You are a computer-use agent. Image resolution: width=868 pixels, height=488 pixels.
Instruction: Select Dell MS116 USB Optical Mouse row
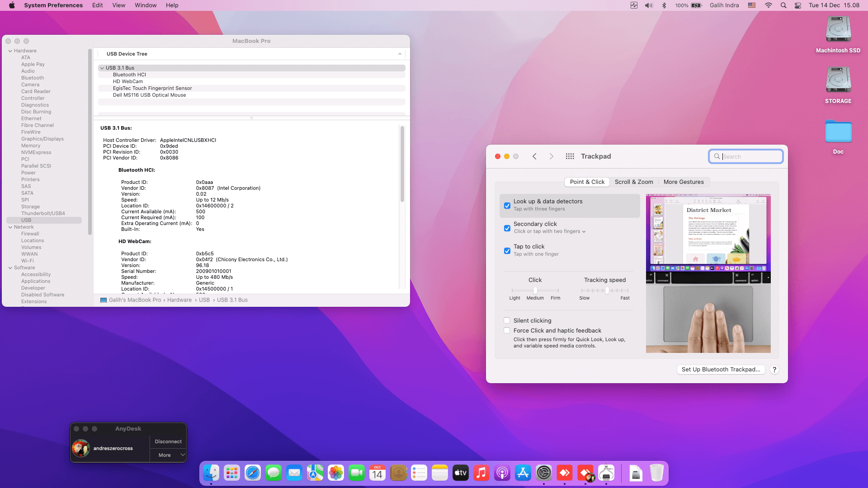252,95
